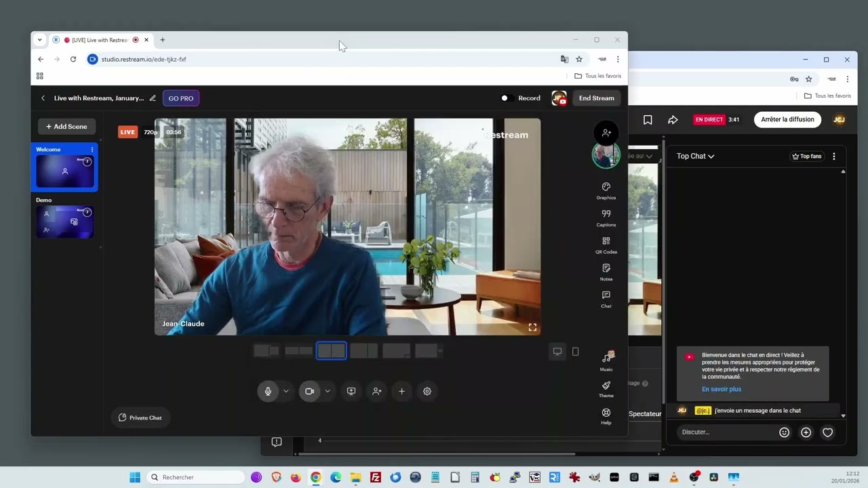The height and width of the screenshot is (488, 868).
Task: Click the Rechercher taskbar search box
Action: (x=196, y=477)
